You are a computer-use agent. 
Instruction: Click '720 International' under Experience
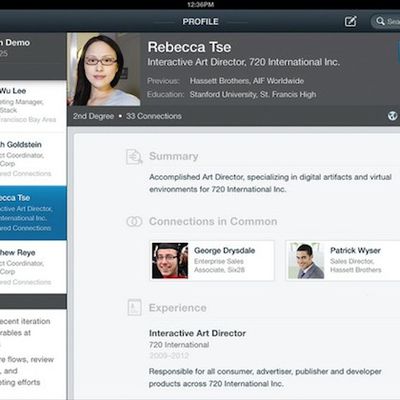pos(179,345)
